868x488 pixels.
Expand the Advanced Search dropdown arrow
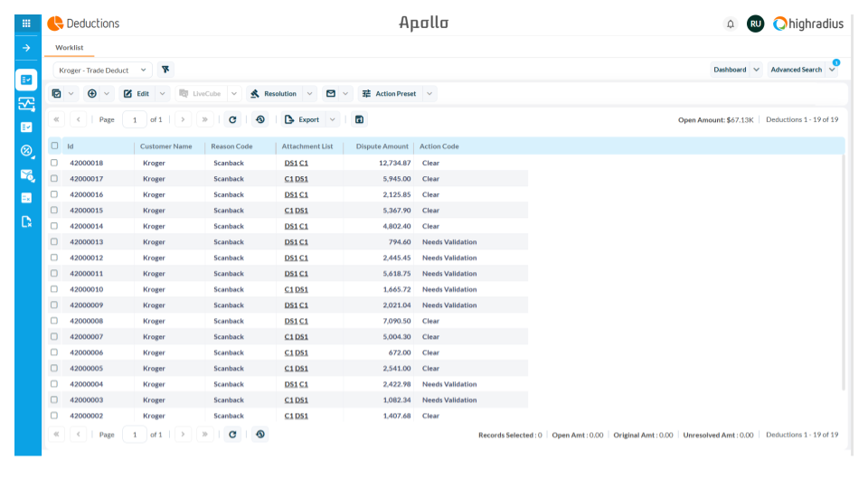click(x=832, y=70)
